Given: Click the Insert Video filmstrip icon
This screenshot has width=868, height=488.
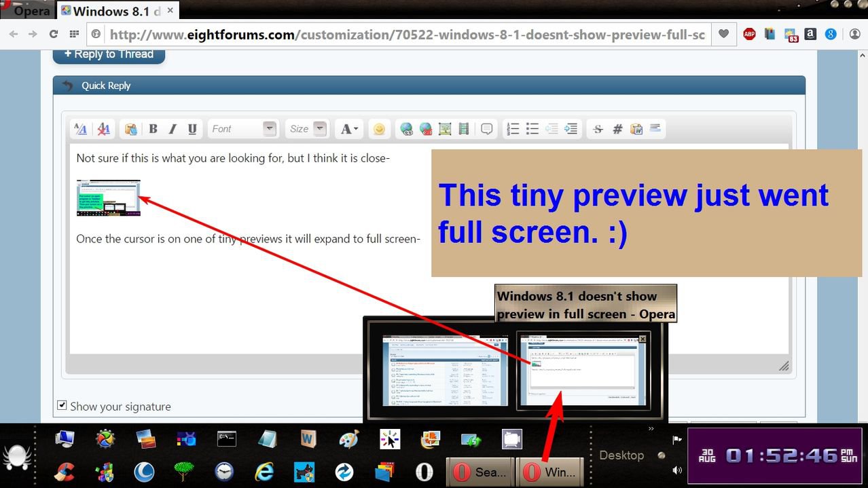Looking at the screenshot, I should (x=464, y=129).
